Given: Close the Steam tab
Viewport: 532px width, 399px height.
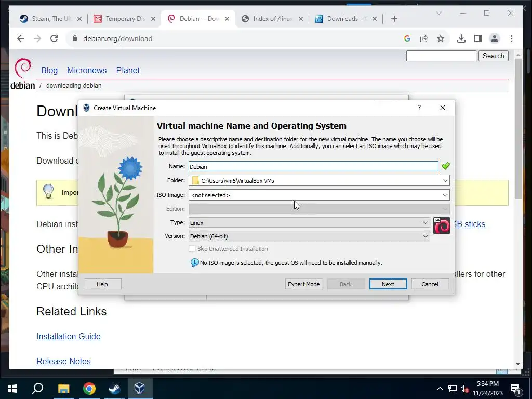Looking at the screenshot, I should click(79, 19).
